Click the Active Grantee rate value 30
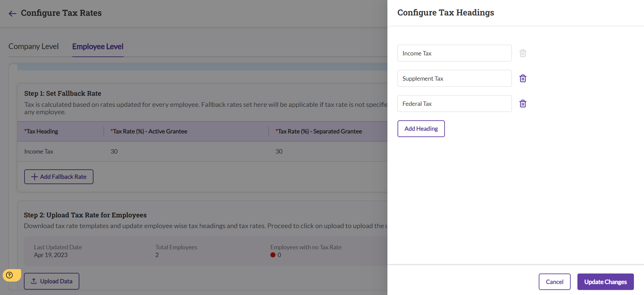Viewport: 644px width, 295px height. point(114,152)
